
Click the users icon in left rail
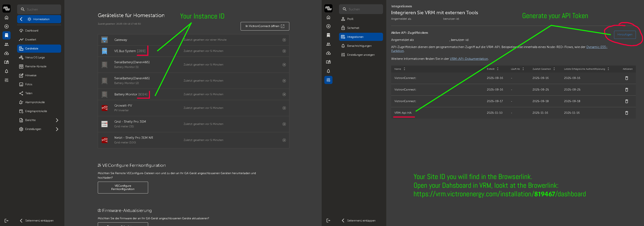pos(7,45)
